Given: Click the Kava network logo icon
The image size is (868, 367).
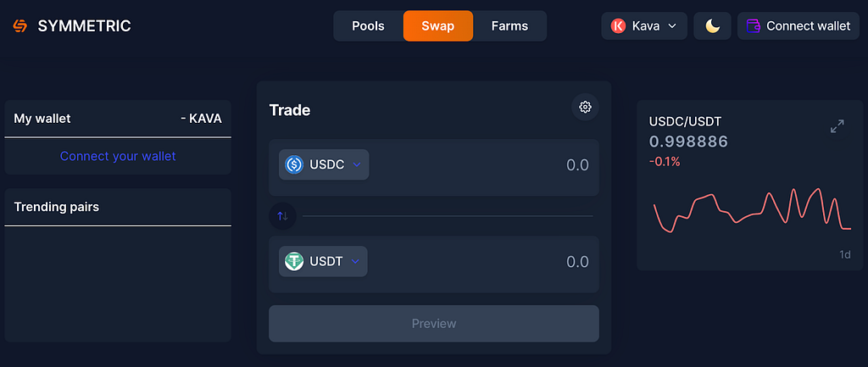Looking at the screenshot, I should click(618, 26).
